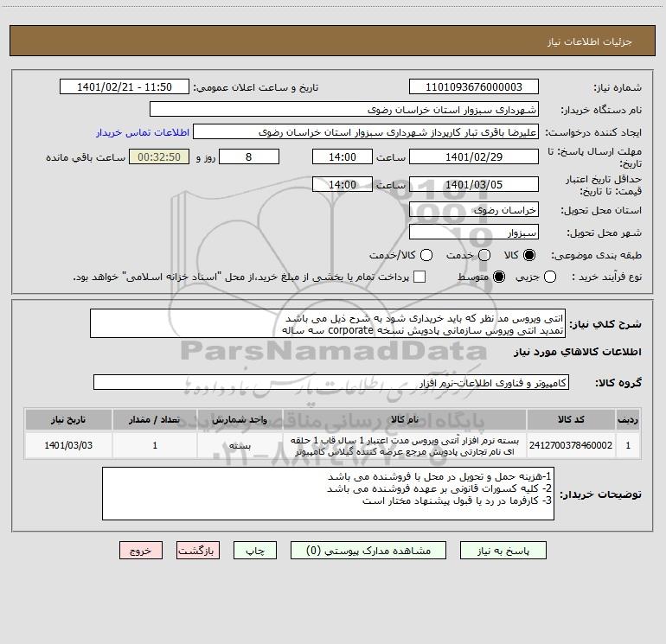Click the تاریخ نیاز column header

click(68, 419)
